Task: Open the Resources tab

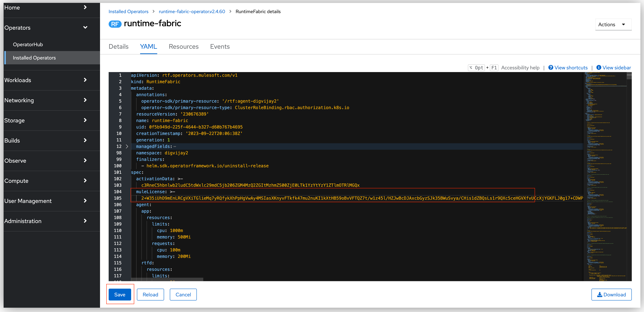Action: [183, 47]
